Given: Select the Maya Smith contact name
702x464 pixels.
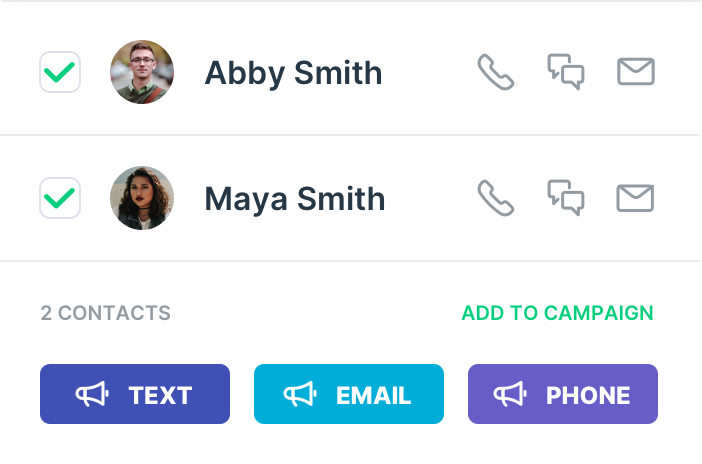Looking at the screenshot, I should point(294,199).
